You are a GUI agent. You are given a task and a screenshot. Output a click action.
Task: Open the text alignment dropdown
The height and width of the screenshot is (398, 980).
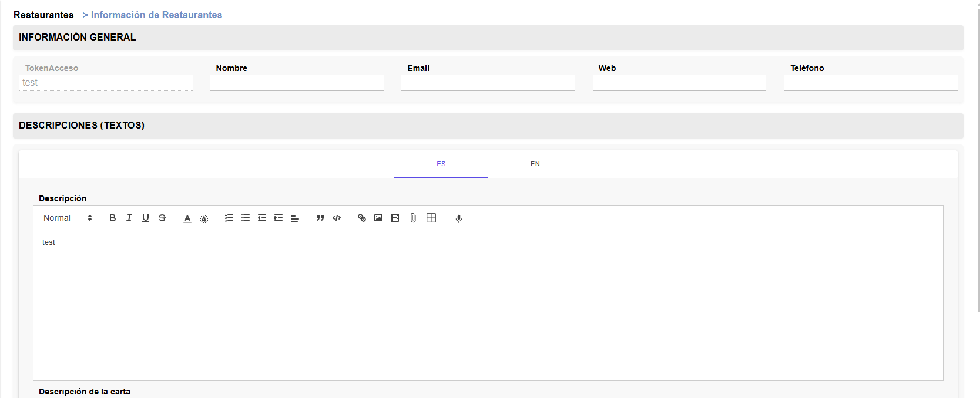[x=295, y=218]
